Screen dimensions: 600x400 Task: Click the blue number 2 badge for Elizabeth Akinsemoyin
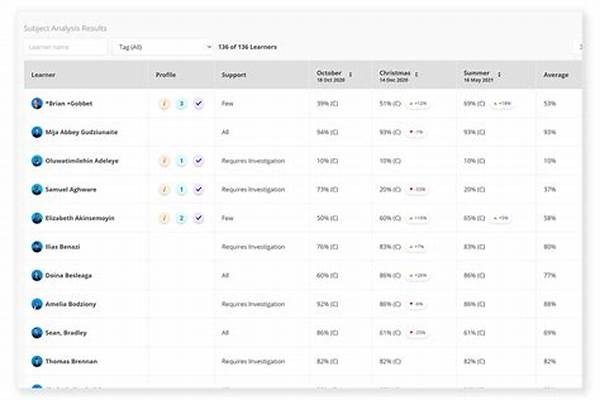[x=181, y=217]
